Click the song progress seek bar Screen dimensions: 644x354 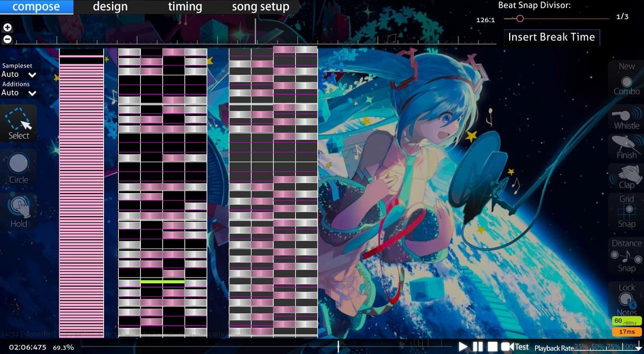(x=267, y=346)
